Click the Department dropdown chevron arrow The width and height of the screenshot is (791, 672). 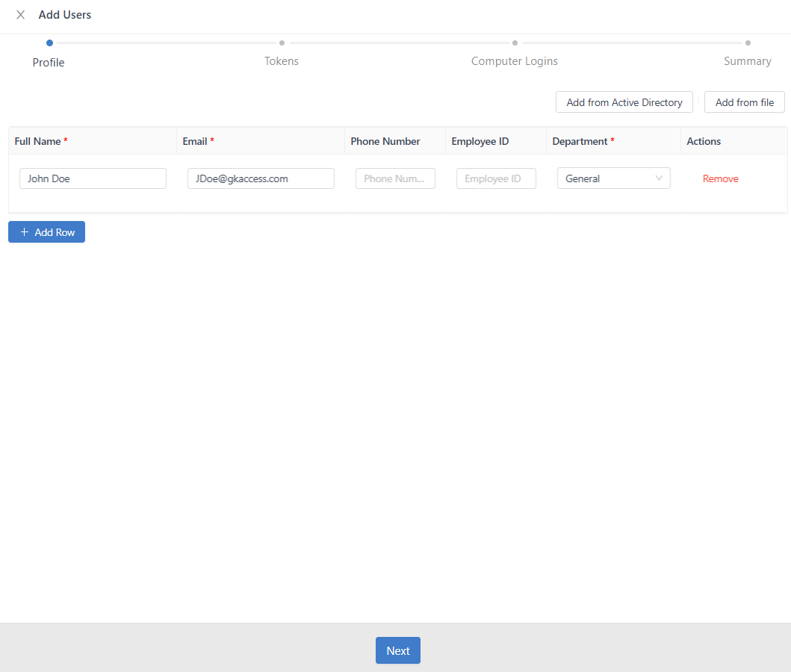pos(659,178)
